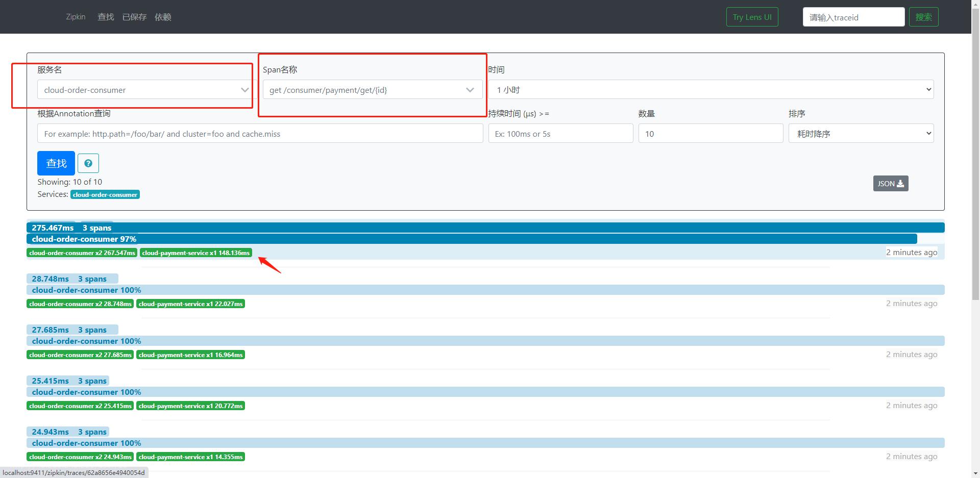Click the green 搜索 button
980x478 pixels.
coord(924,17)
